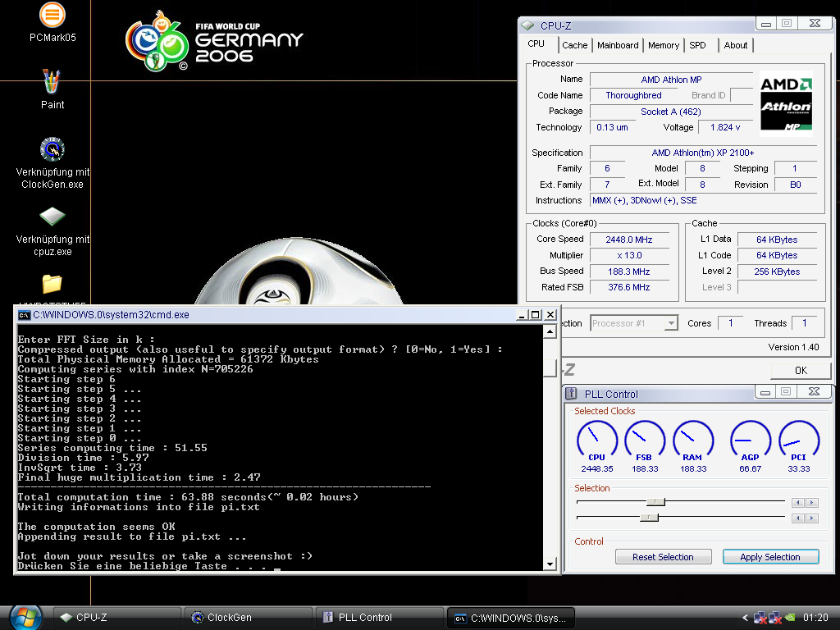Click the first network tray icon with red X
This screenshot has width=840, height=630.
click(760, 618)
